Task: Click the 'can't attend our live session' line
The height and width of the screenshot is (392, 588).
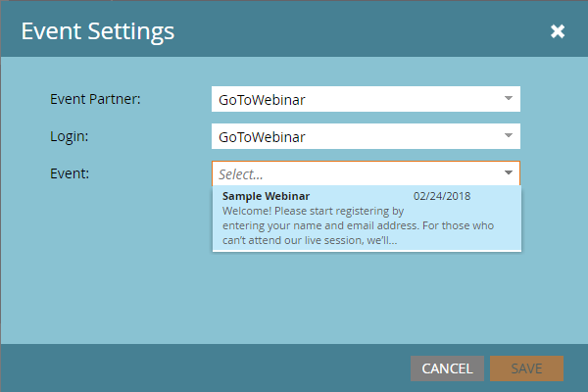Action: [x=310, y=240]
